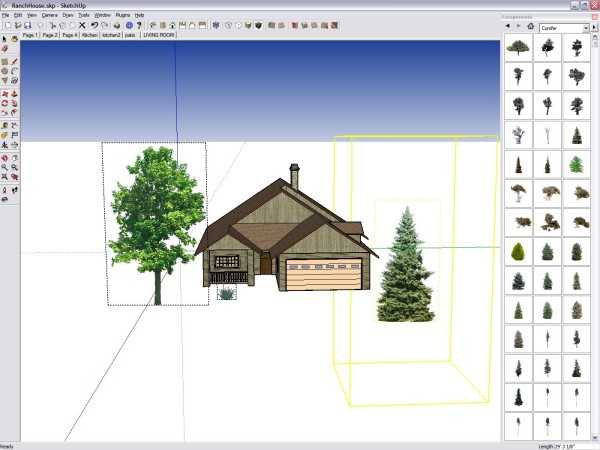This screenshot has height=450, width=600.
Task: Open the Draw menu
Action: (68, 16)
